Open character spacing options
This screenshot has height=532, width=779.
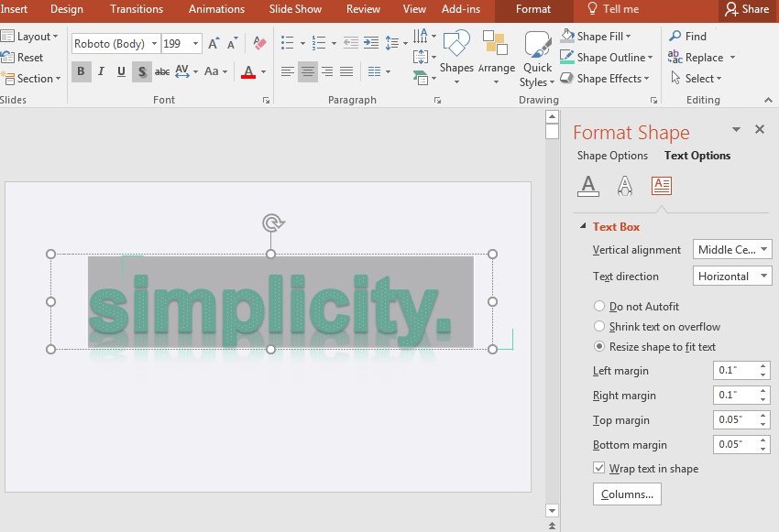coord(186,71)
